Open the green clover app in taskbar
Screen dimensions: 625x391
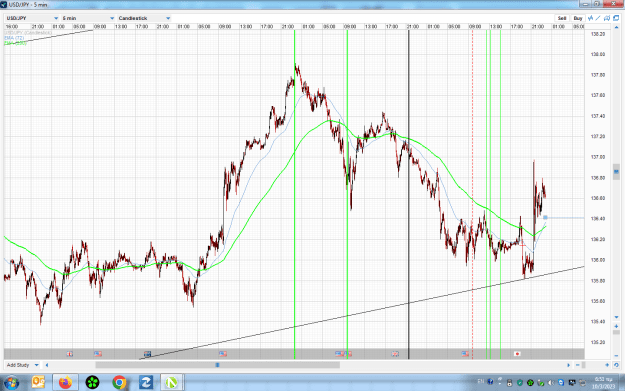[x=92, y=382]
